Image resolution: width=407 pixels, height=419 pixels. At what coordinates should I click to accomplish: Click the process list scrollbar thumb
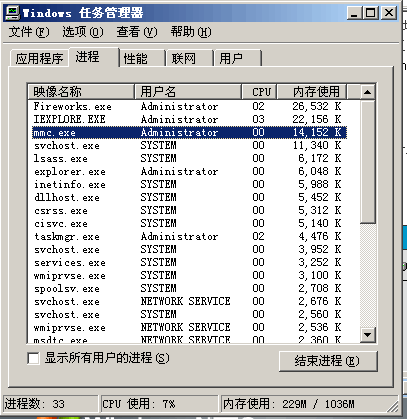click(368, 161)
